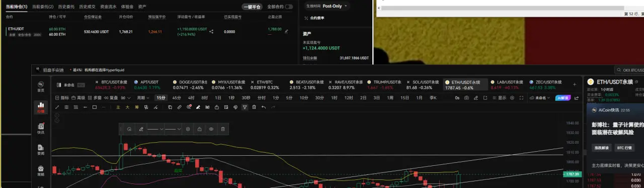Click the AI解读 button
Image resolution: width=644 pixels, height=188 pixels.
[x=563, y=98]
